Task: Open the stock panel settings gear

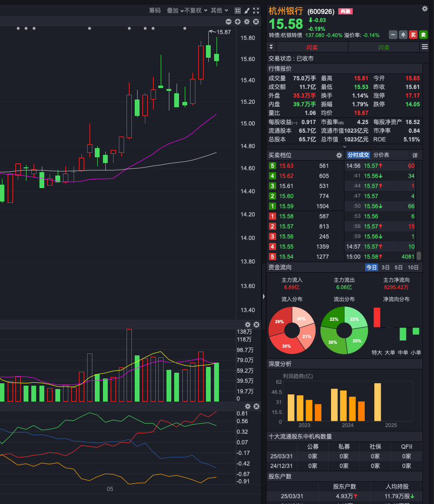Action: [424, 9]
